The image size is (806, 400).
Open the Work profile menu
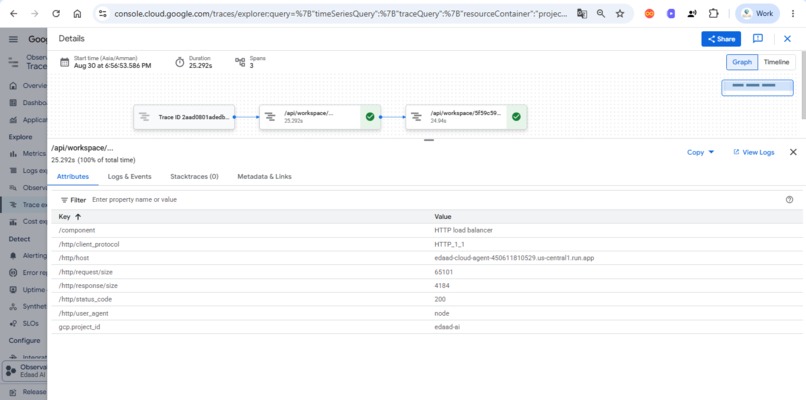click(757, 14)
